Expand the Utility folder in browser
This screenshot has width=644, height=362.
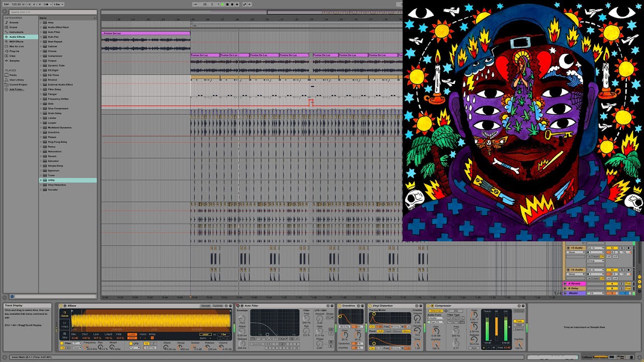41,180
